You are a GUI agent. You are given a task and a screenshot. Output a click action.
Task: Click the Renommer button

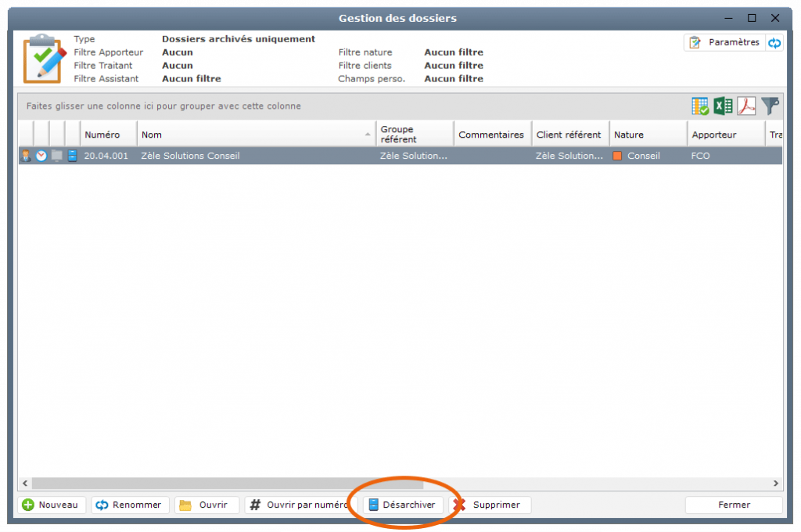pyautogui.click(x=130, y=505)
